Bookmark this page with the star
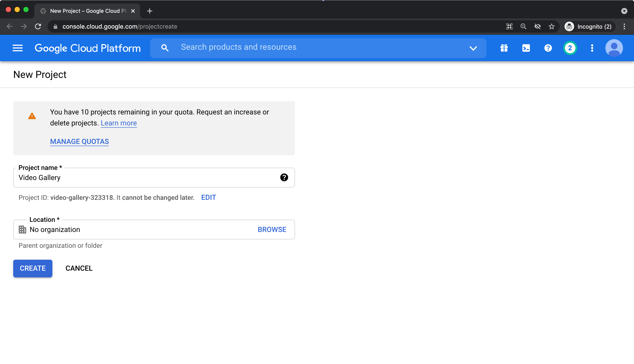This screenshot has width=634, height=364. (551, 26)
